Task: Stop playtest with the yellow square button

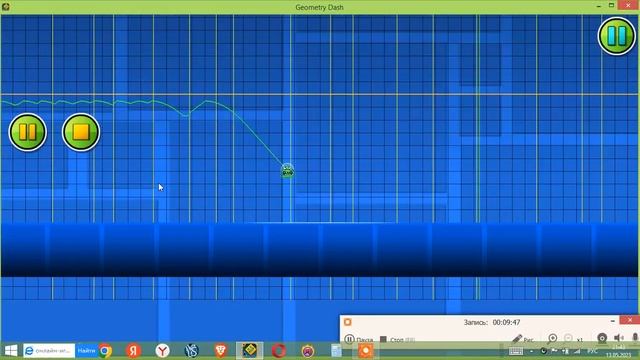Action: (x=81, y=132)
